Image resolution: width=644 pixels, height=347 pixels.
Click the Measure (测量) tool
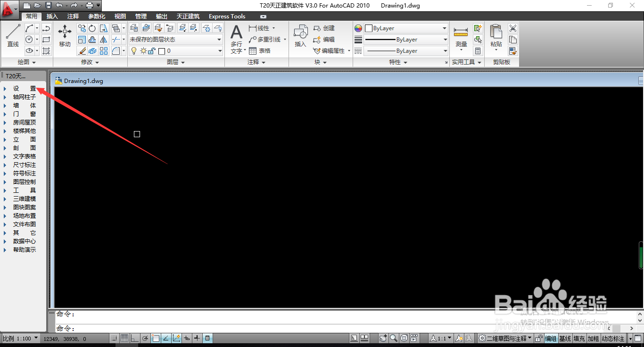(461, 38)
